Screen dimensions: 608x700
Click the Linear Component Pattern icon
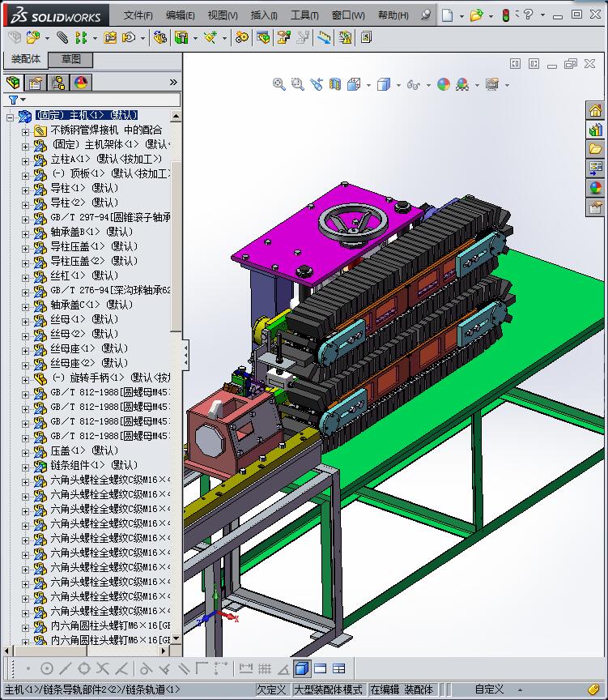coord(81,37)
